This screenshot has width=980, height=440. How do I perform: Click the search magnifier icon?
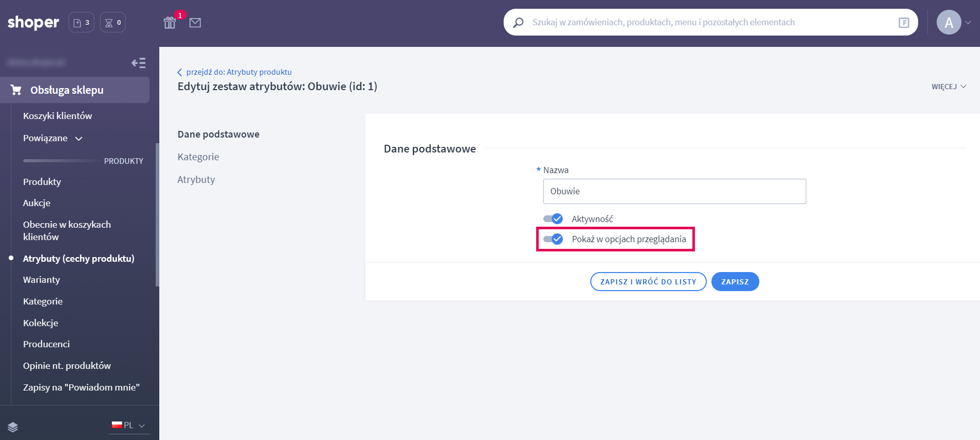(519, 23)
